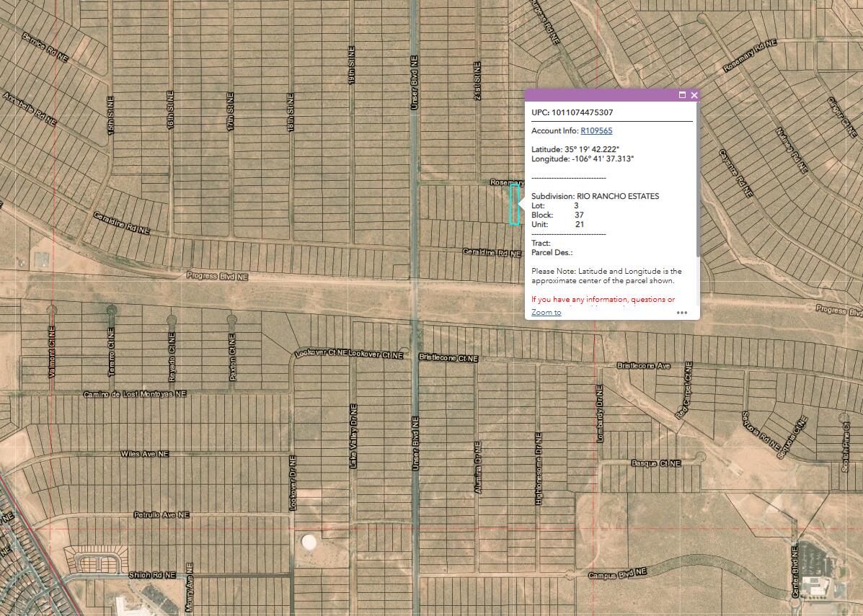The width and height of the screenshot is (863, 616).
Task: Click the Campus Blvd NE label
Action: pyautogui.click(x=618, y=573)
